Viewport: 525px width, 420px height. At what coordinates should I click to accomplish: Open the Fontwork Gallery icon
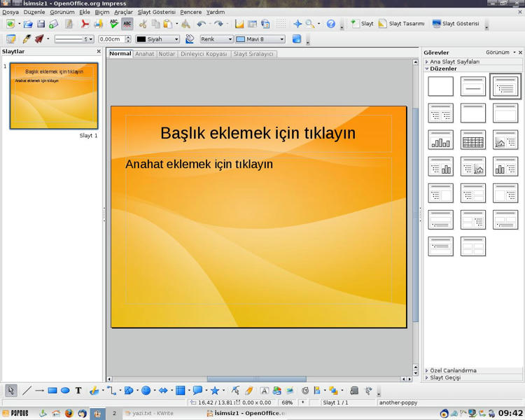[x=264, y=391]
